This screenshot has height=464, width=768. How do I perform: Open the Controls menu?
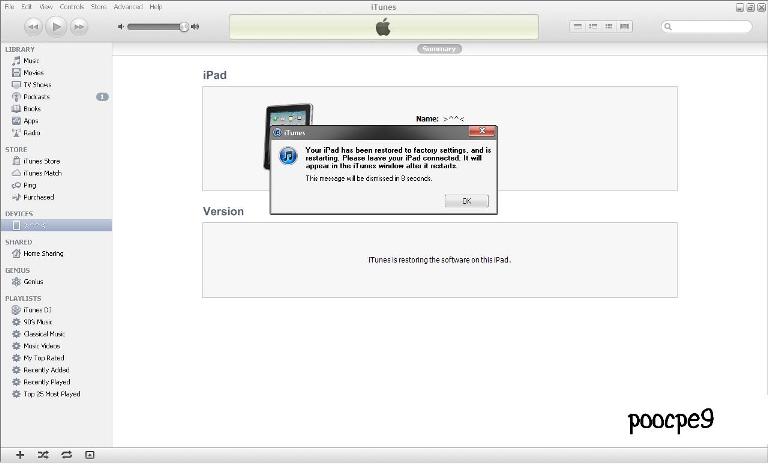pyautogui.click(x=72, y=7)
